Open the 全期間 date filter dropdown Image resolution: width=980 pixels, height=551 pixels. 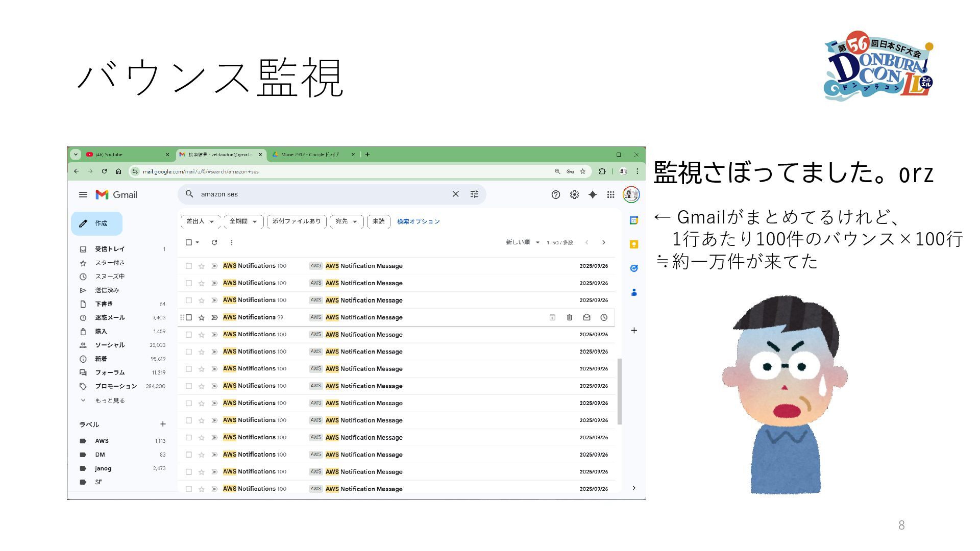[x=243, y=221]
